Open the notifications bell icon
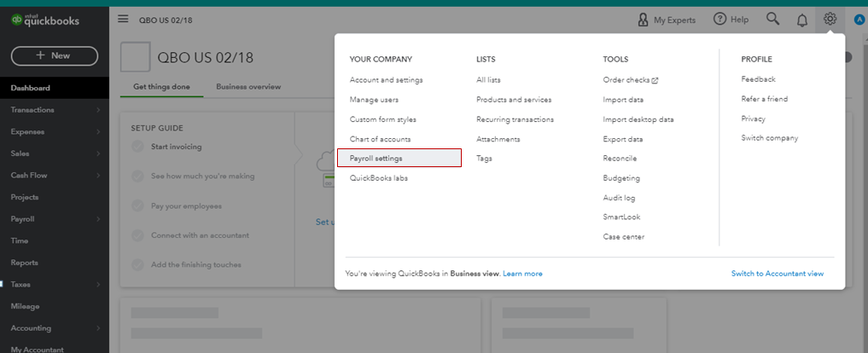 pos(801,20)
